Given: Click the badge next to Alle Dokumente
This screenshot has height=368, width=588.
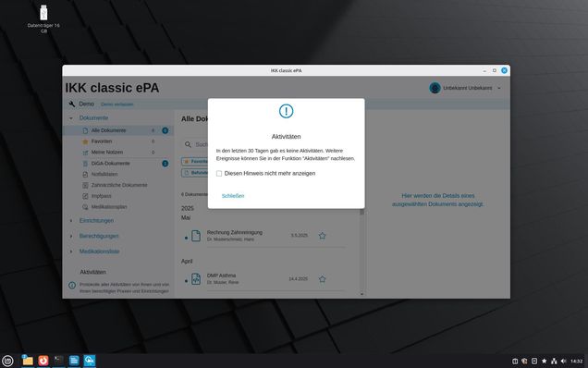Looking at the screenshot, I should pyautogui.click(x=165, y=130).
